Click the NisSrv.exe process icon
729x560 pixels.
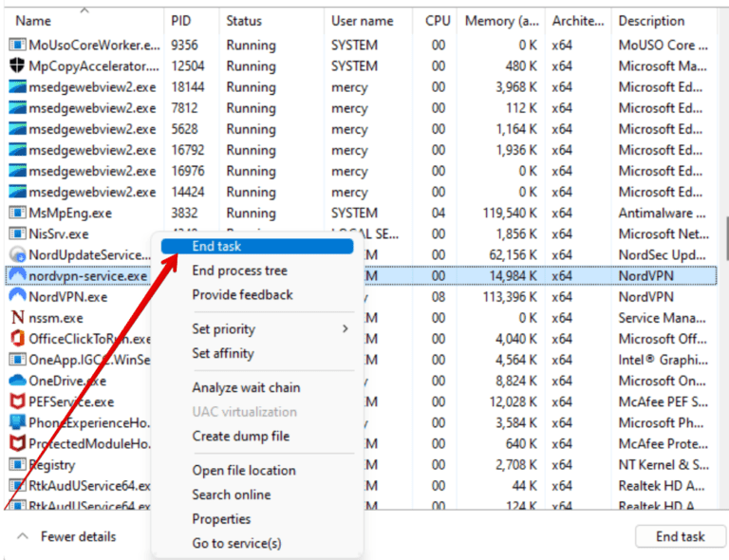(x=17, y=233)
